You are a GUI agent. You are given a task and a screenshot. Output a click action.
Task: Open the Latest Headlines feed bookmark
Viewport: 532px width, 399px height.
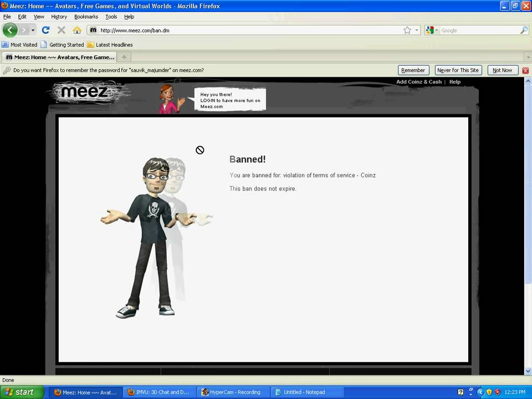coord(110,44)
